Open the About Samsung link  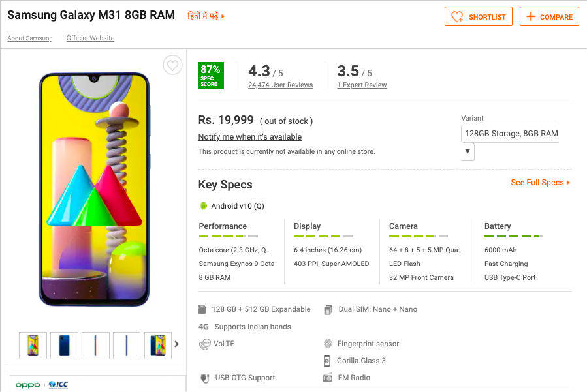point(30,38)
